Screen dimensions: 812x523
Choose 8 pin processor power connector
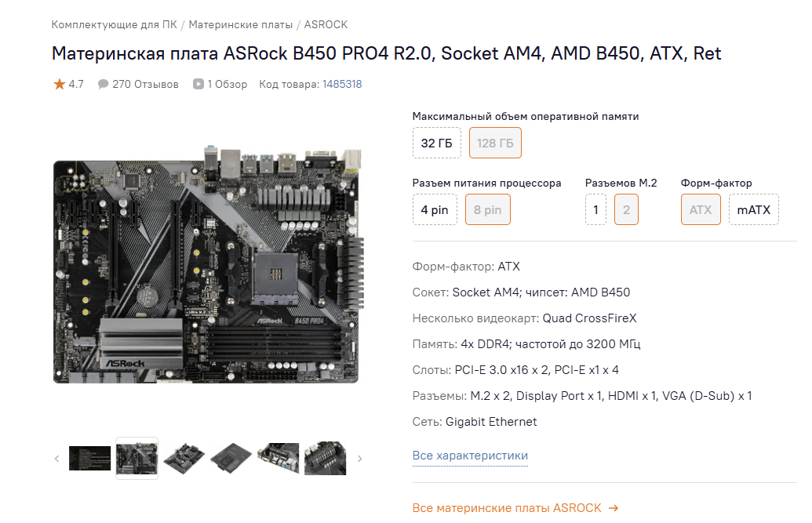pos(488,209)
